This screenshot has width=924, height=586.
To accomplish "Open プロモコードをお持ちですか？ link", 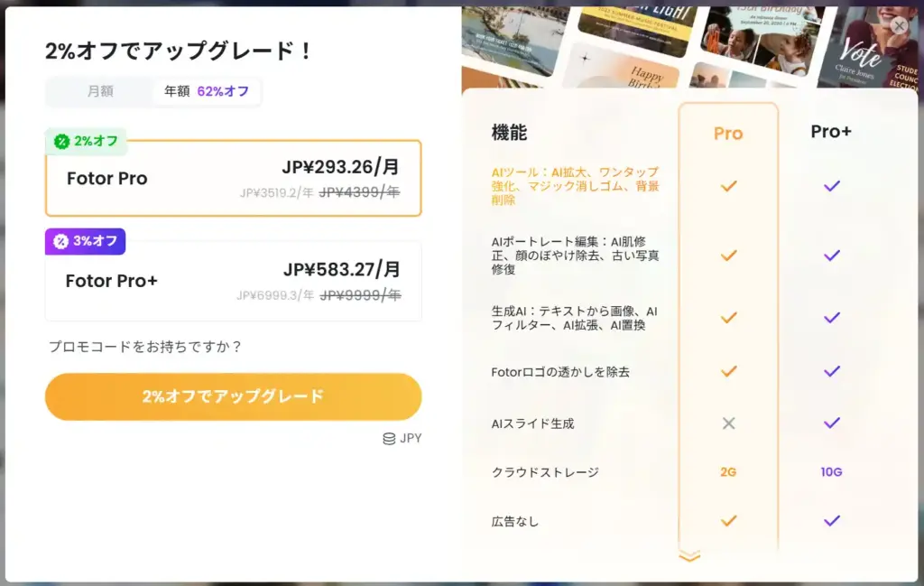I will click(145, 347).
